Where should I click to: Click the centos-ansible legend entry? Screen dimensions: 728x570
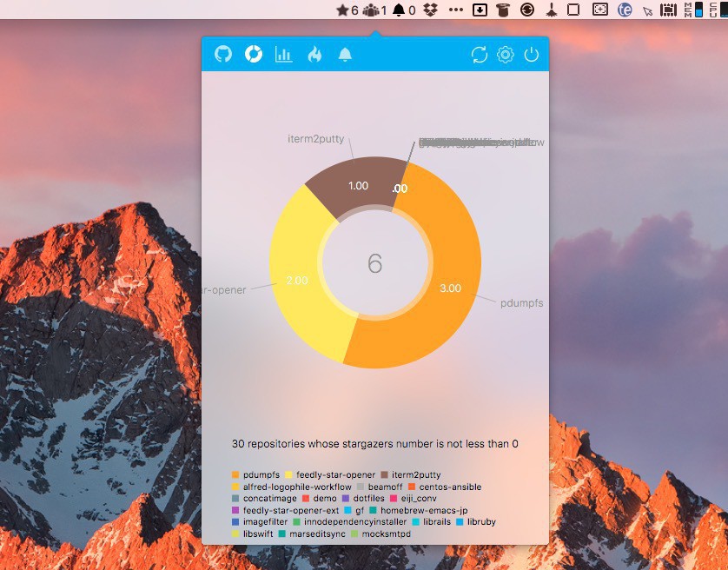(x=445, y=487)
